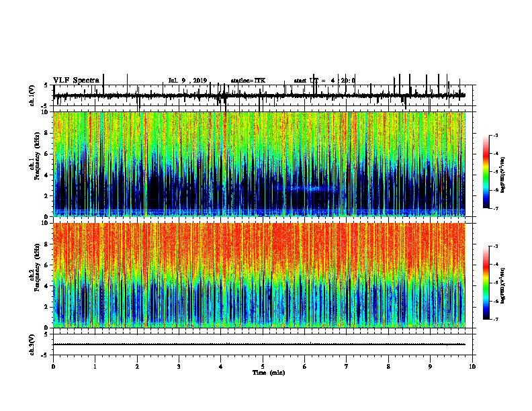Click the time axis tick label "7"

pos(347,367)
